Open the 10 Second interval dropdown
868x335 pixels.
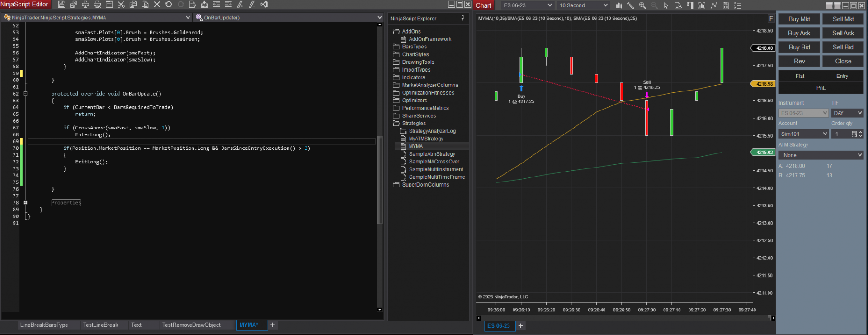tap(583, 5)
